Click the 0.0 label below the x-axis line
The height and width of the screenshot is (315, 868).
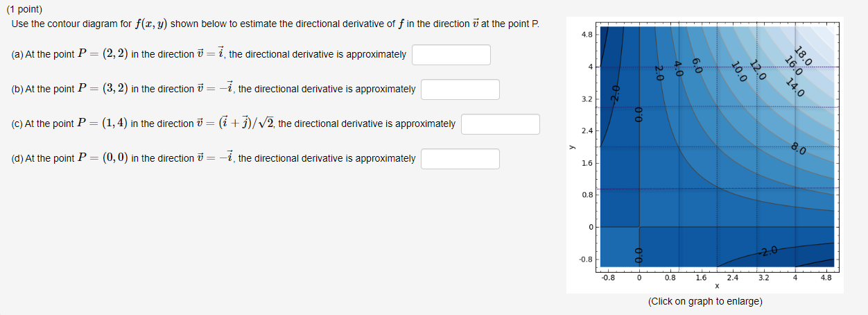(x=639, y=255)
